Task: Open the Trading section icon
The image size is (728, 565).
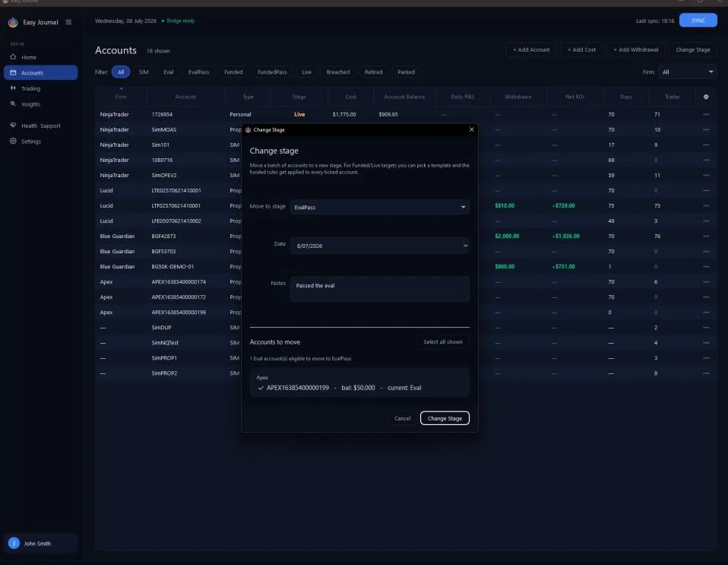Action: [13, 87]
